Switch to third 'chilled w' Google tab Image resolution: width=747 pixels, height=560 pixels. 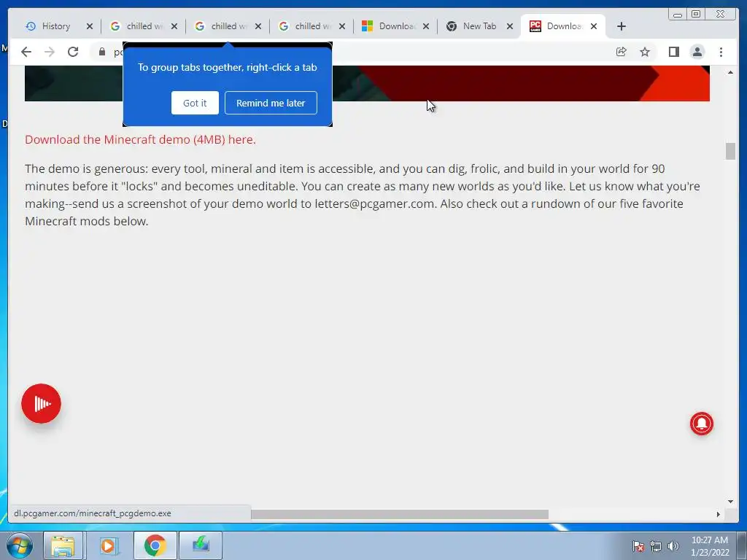(x=312, y=26)
